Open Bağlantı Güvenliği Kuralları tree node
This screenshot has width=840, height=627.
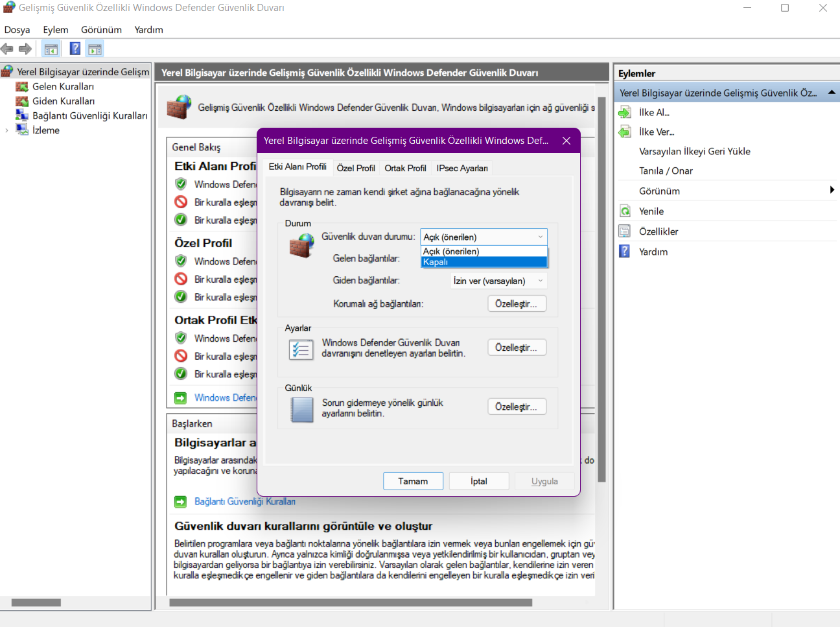(89, 115)
